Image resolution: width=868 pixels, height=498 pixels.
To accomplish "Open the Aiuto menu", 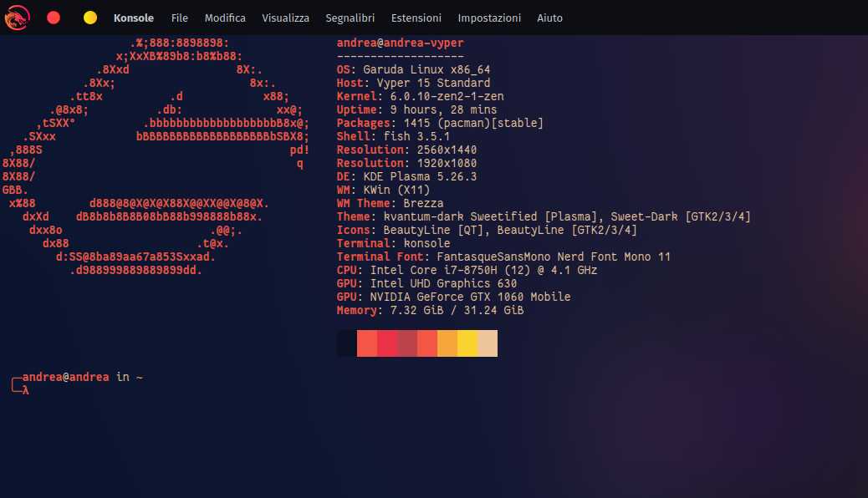I will (549, 18).
